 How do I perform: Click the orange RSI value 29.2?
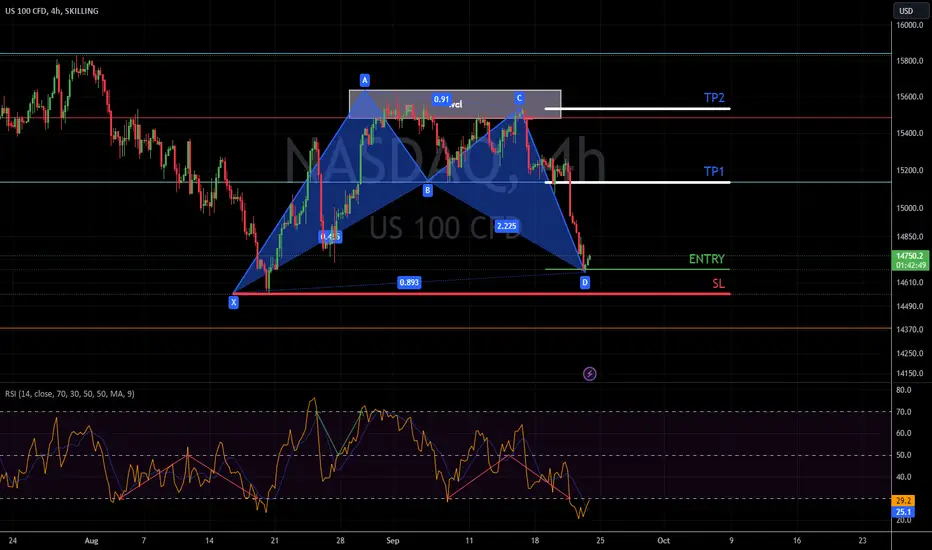click(903, 501)
